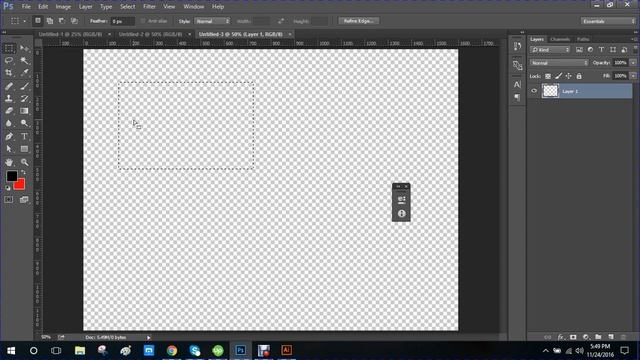Viewport: 640px width, 360px height.
Task: Switch to the Paths tab
Action: (x=583, y=39)
